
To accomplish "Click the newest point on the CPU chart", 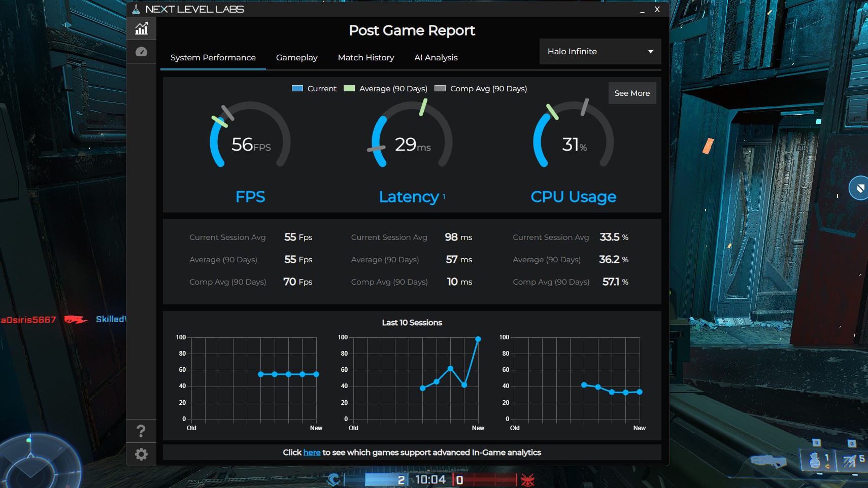I will click(x=640, y=392).
